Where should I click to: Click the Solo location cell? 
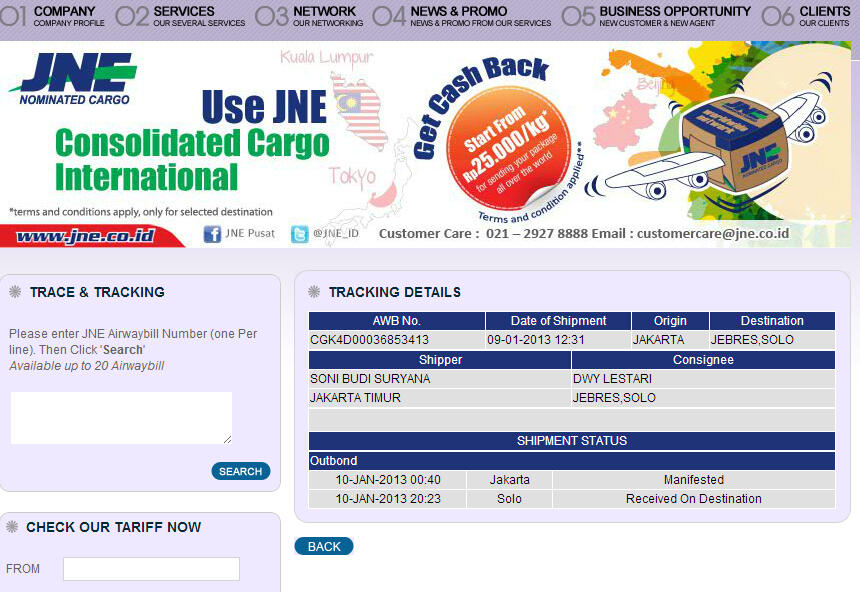(x=509, y=499)
